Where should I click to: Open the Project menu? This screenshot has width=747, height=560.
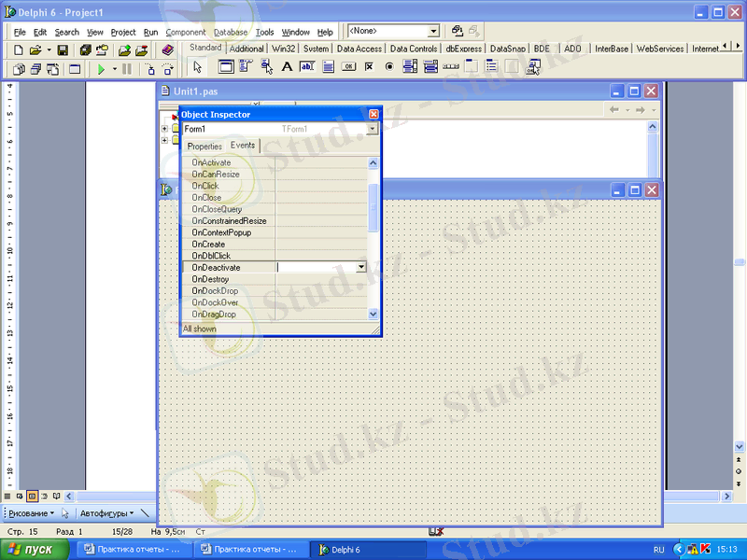click(x=123, y=33)
